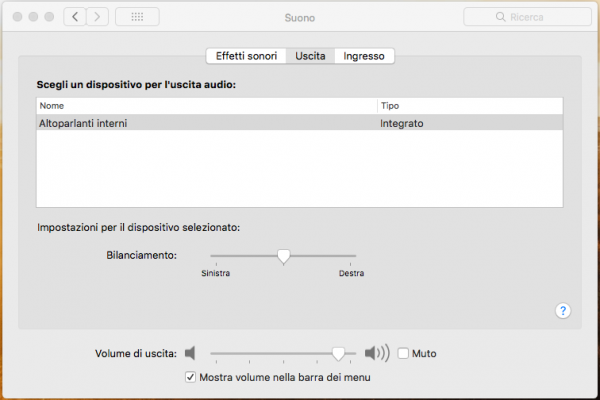Click the loud volume speaker icon
Screen dimensions: 600x400
click(376, 353)
